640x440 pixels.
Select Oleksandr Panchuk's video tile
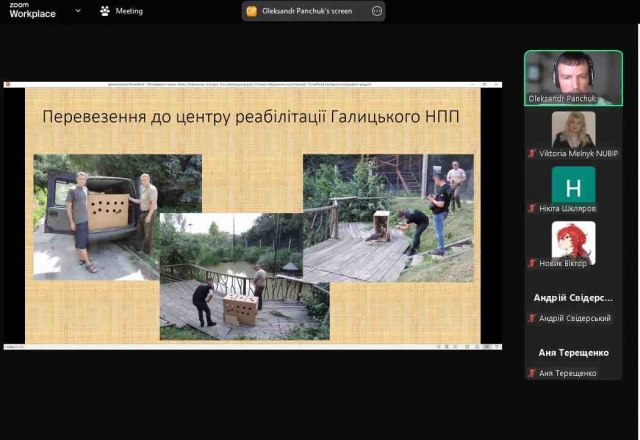point(573,78)
